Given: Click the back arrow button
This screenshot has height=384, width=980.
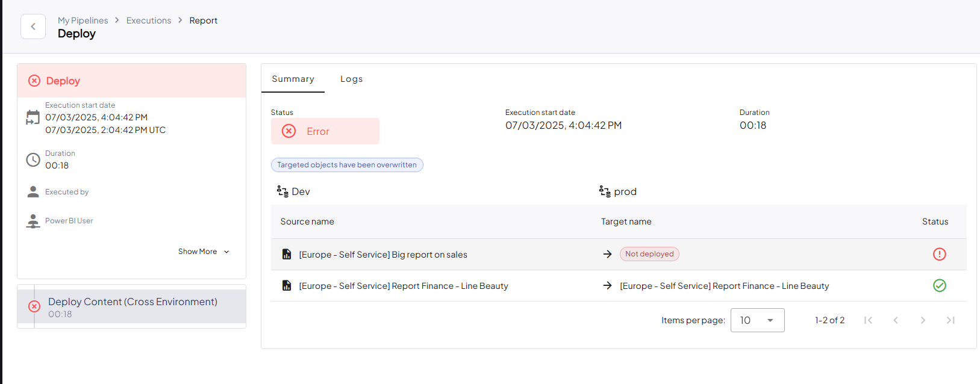Looking at the screenshot, I should (33, 26).
